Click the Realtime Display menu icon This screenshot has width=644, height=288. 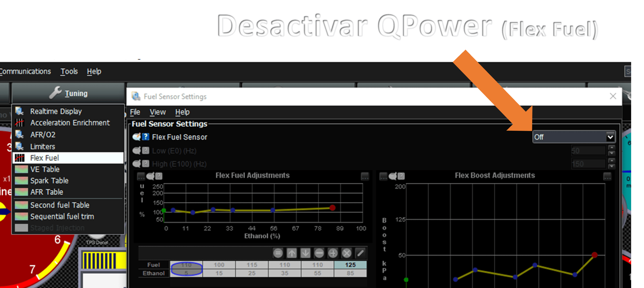pyautogui.click(x=20, y=111)
